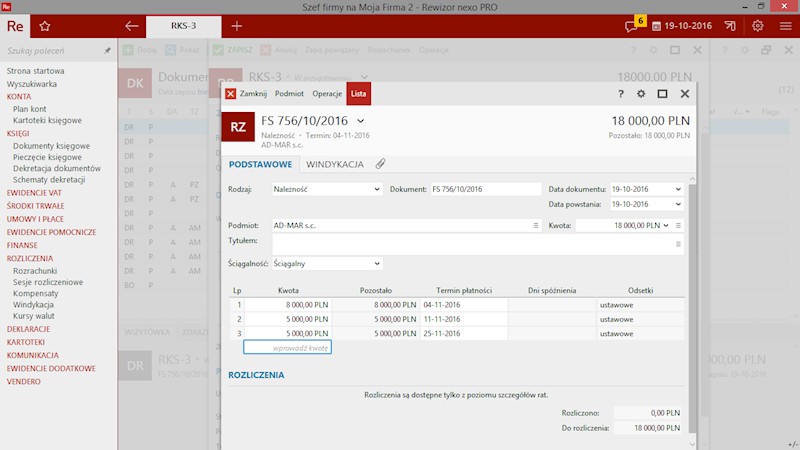Viewport: 800px width, 450px height.
Task: Open Data powstania date dropdown
Action: coord(678,204)
